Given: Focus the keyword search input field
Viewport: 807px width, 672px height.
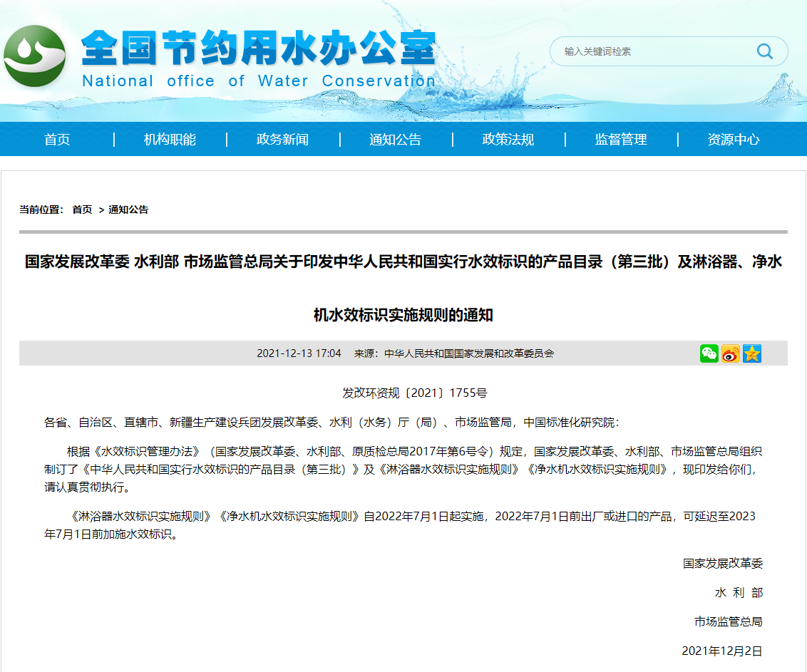Looking at the screenshot, I should (652, 51).
